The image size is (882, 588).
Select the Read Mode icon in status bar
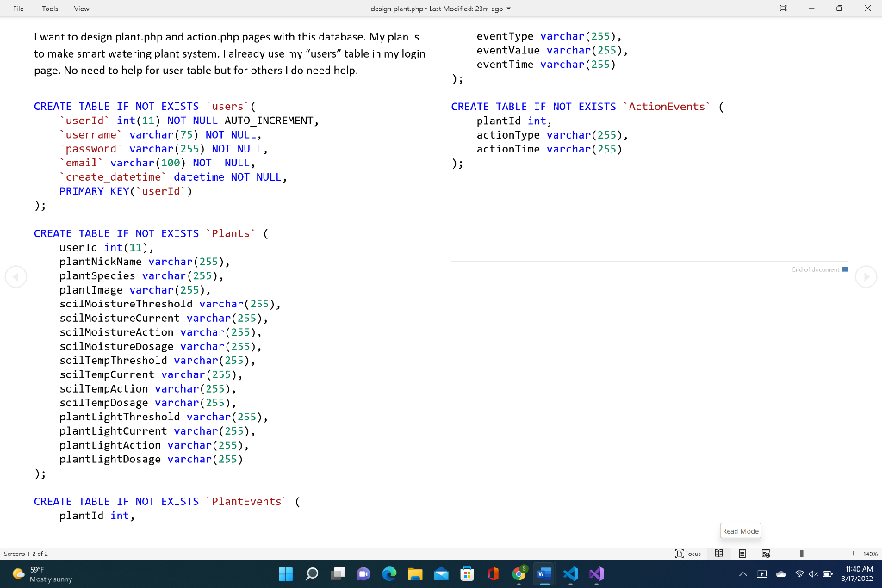(720, 554)
